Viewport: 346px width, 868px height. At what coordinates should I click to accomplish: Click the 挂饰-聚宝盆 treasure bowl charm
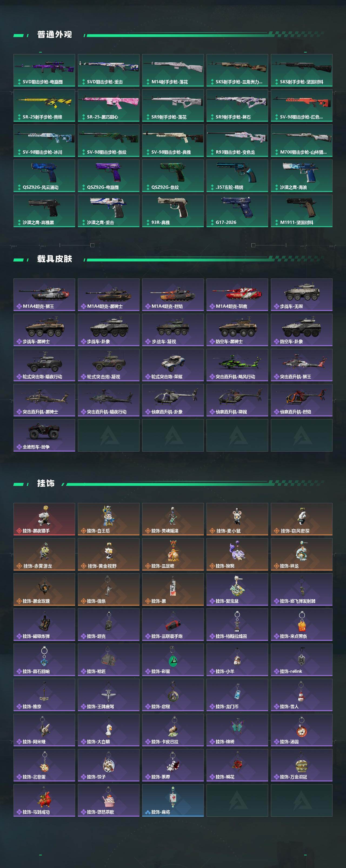237,589
